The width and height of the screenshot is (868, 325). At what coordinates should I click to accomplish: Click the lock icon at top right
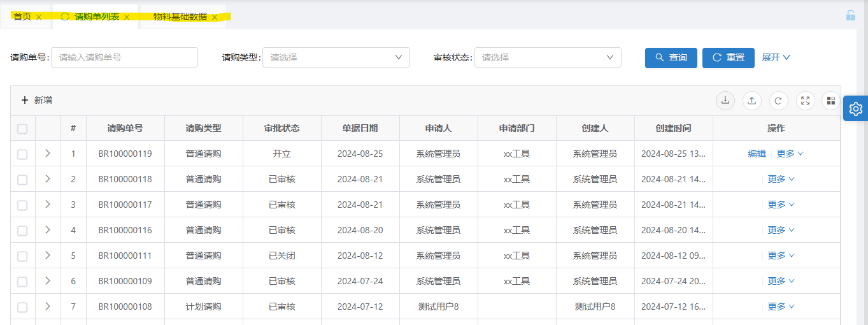[851, 15]
